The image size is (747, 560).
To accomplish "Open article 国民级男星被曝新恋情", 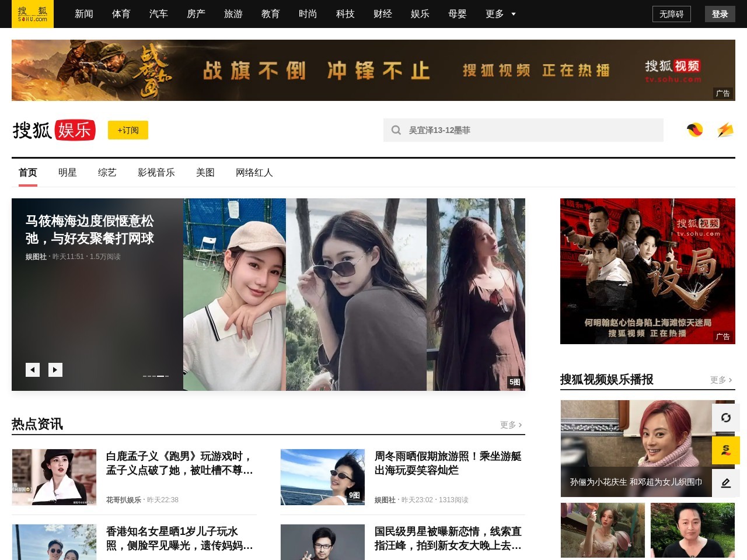I will pyautogui.click(x=448, y=538).
